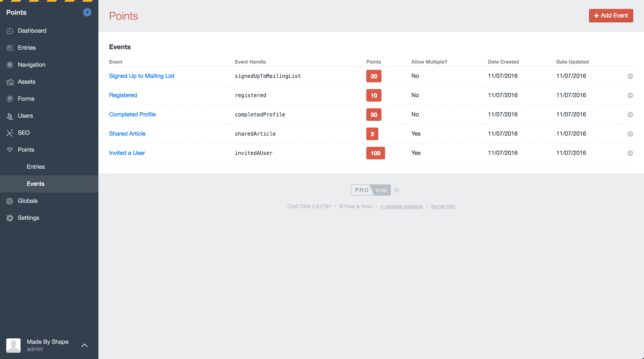This screenshot has width=644, height=359.
Task: Click the Allow Multiple? column header
Action: point(429,62)
